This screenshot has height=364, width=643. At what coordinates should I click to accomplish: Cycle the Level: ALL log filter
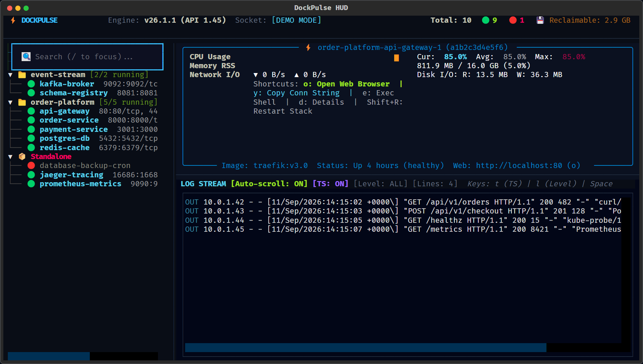click(x=381, y=184)
